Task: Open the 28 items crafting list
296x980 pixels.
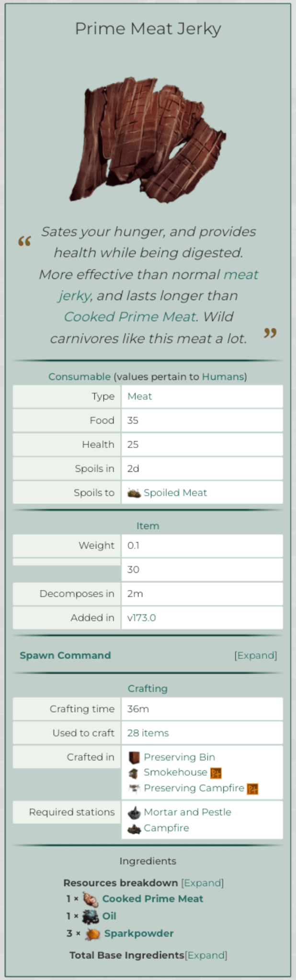Action: [148, 733]
